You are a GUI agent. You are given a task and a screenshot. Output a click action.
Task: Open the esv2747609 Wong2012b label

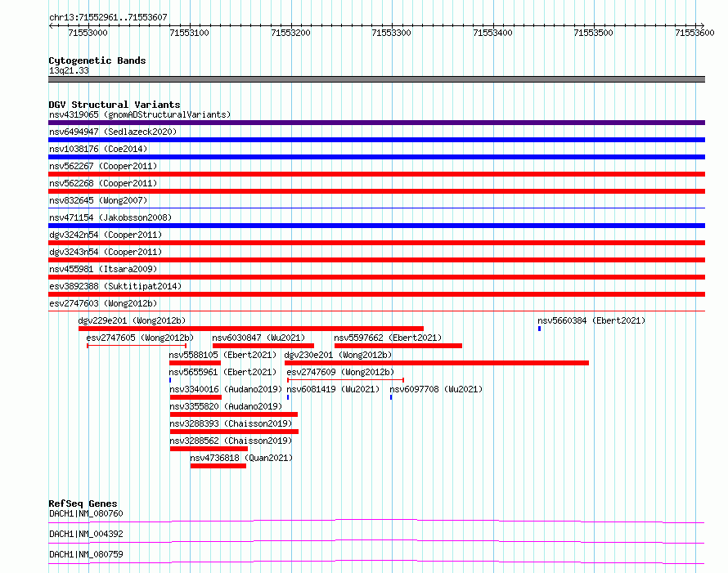340,372
